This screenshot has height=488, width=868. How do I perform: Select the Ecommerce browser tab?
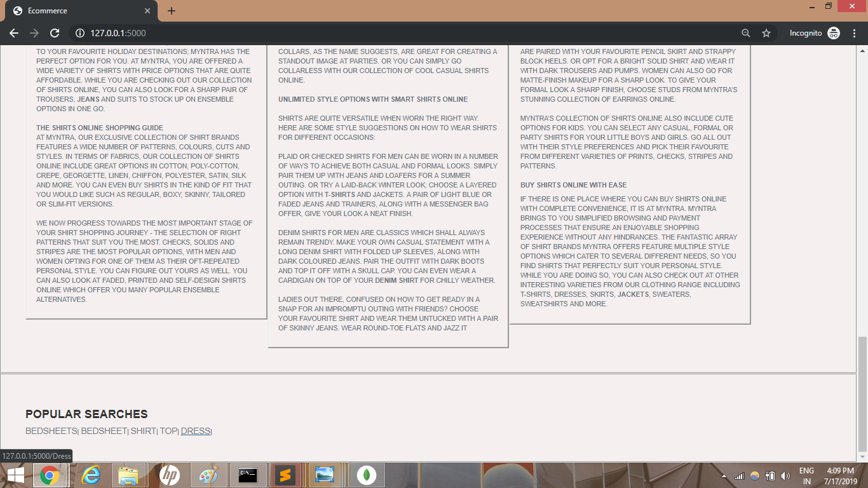(x=81, y=11)
